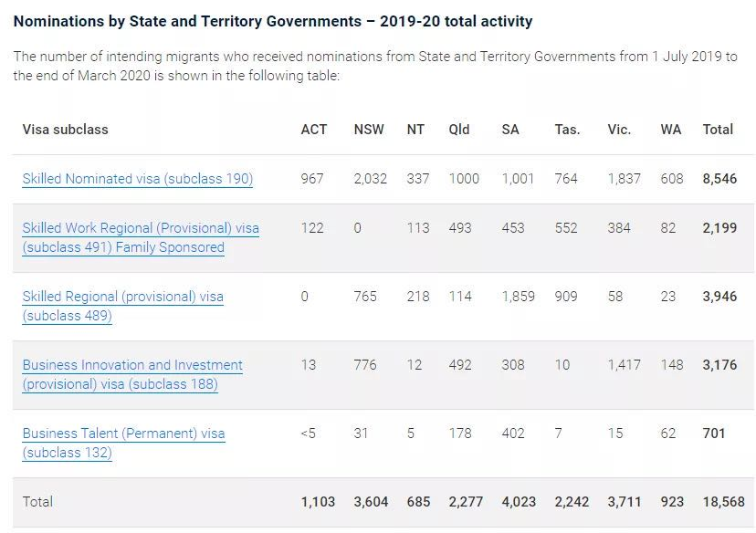This screenshot has height=533, width=756.
Task: Click the Vic. value 1,417 for subclass 188
Action: (624, 365)
